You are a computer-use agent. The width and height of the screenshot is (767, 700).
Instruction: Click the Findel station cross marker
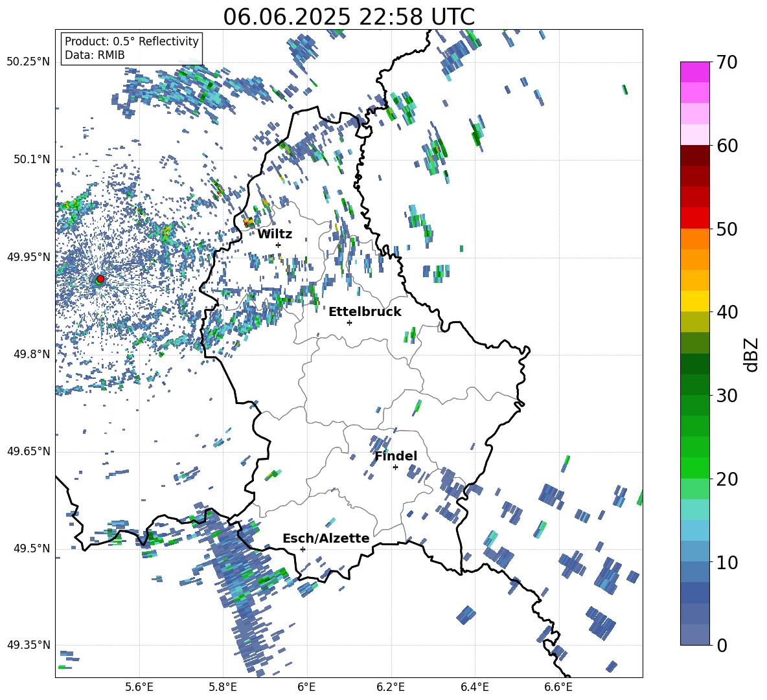(x=395, y=468)
